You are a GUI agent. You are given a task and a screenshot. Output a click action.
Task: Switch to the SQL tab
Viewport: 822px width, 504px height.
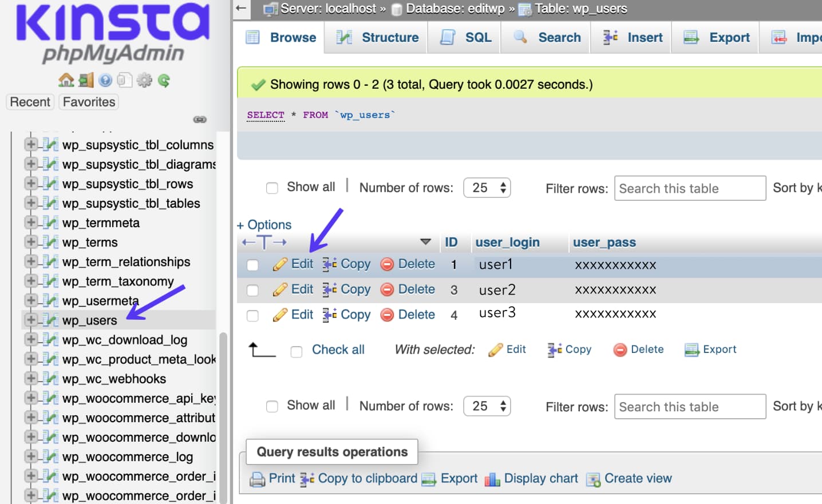(464, 37)
